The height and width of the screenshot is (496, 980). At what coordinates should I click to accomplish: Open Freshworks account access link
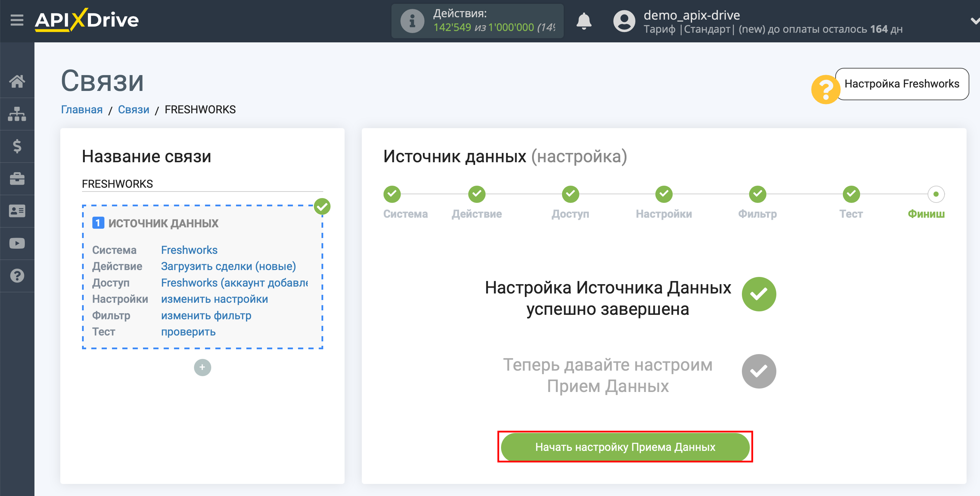coord(234,282)
